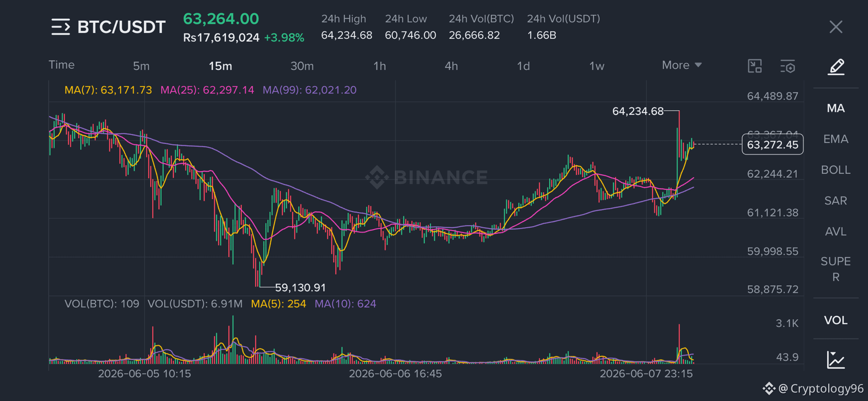This screenshot has height=401, width=868.
Task: Click the Rs17,619,024 converted price
Action: 221,38
